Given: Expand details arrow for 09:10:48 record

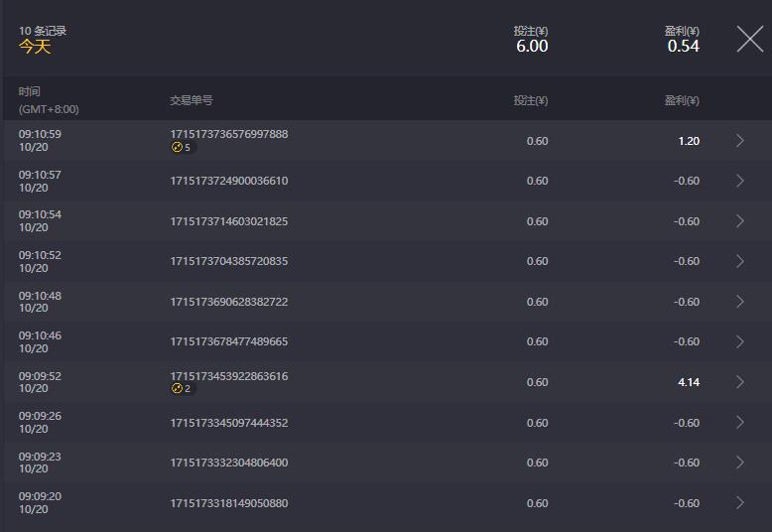Looking at the screenshot, I should click(740, 301).
